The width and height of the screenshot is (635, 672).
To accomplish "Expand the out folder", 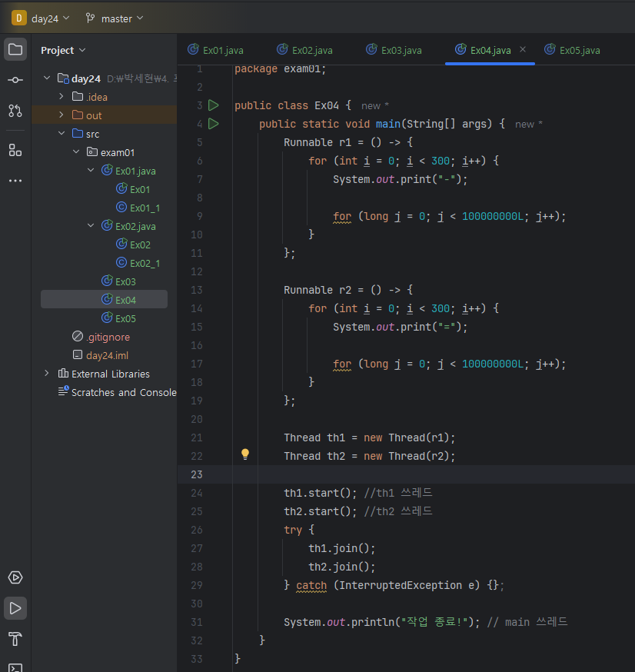I will click(x=62, y=115).
